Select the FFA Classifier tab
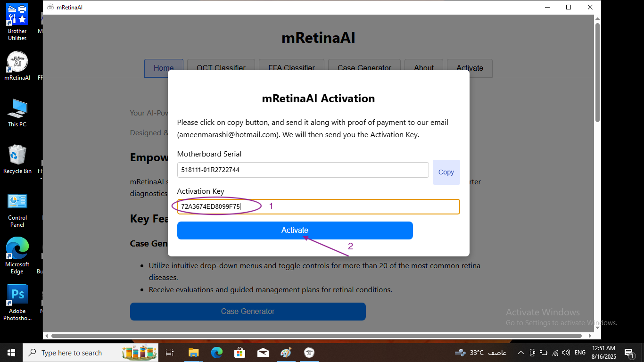644x362 pixels. pos(291,68)
